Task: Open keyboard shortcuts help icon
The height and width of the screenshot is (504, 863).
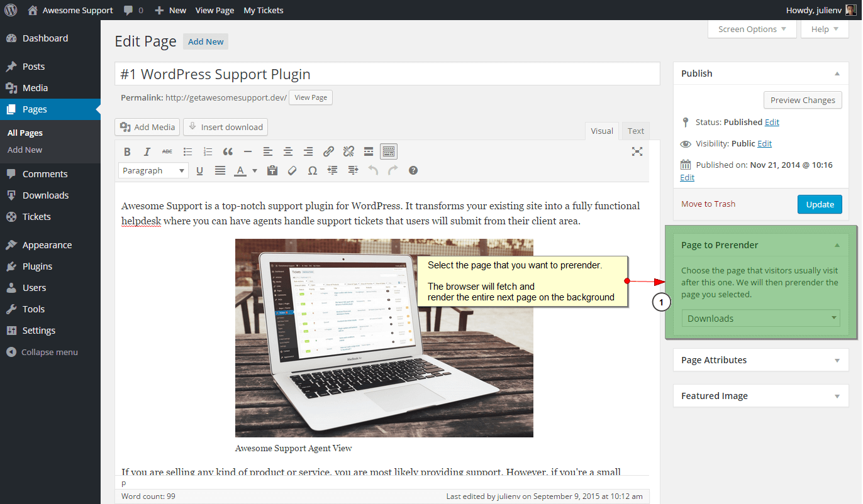Action: 413,170
